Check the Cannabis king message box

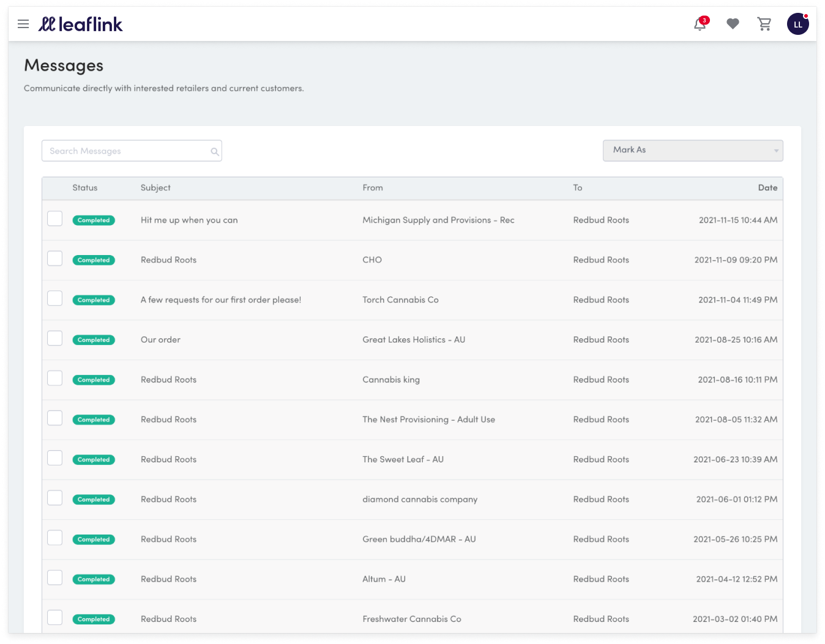(55, 378)
